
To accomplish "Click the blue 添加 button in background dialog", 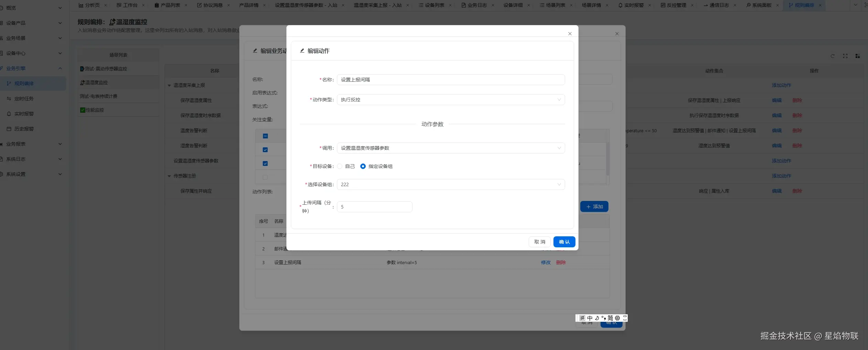I will (594, 206).
